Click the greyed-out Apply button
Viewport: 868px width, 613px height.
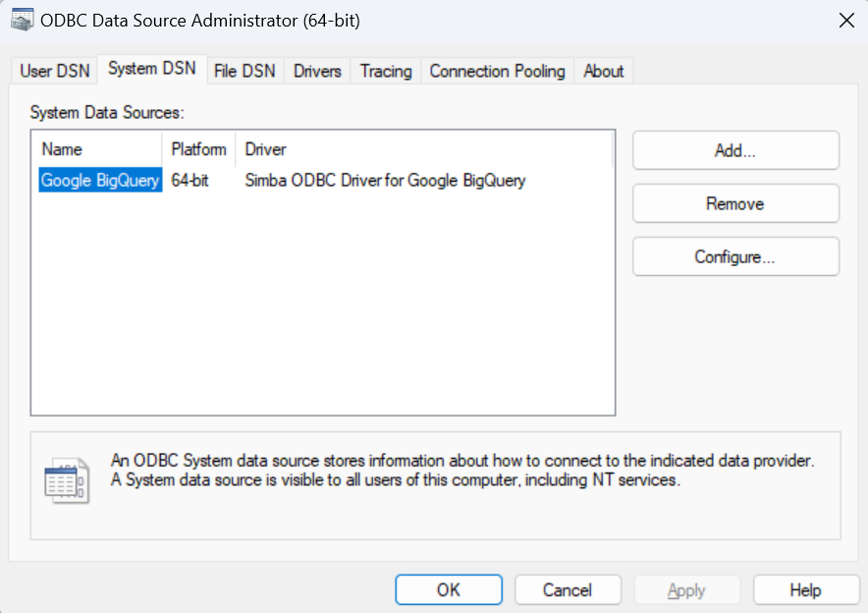point(686,589)
